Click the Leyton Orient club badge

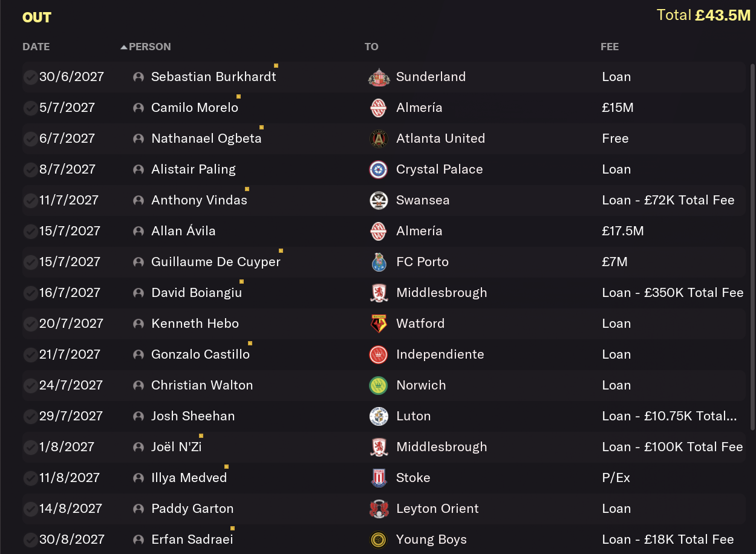(x=379, y=509)
